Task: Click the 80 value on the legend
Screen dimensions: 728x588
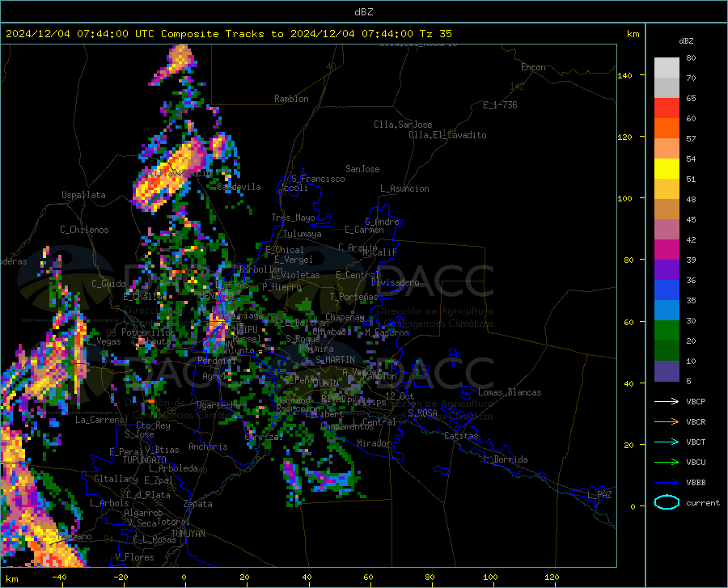Action: tap(691, 58)
